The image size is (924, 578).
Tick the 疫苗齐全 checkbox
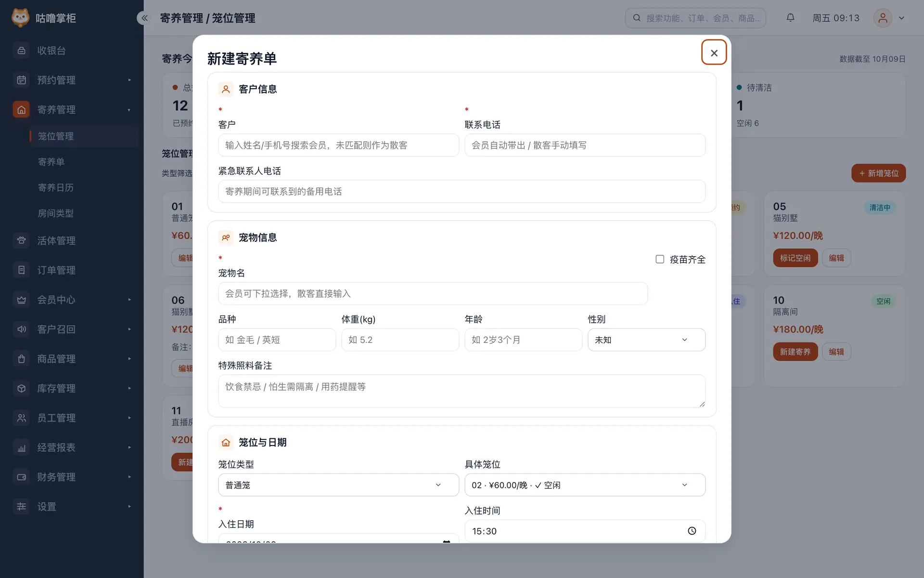click(x=660, y=259)
